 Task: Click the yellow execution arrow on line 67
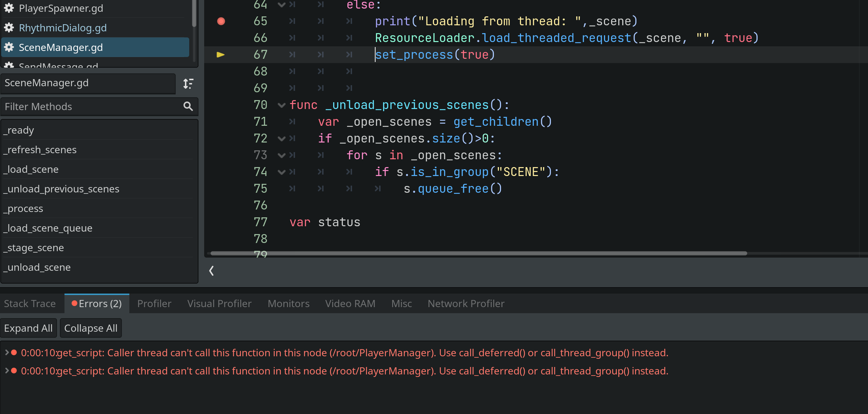pos(221,55)
